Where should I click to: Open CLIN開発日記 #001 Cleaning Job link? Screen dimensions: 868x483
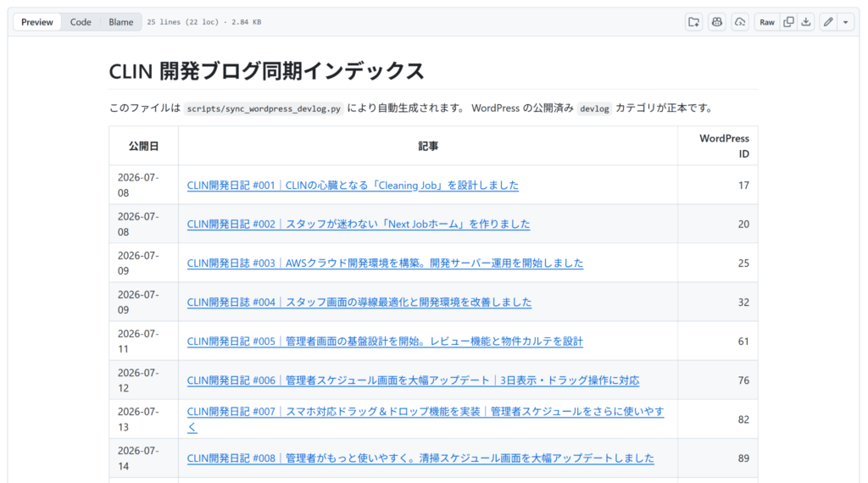pos(353,186)
